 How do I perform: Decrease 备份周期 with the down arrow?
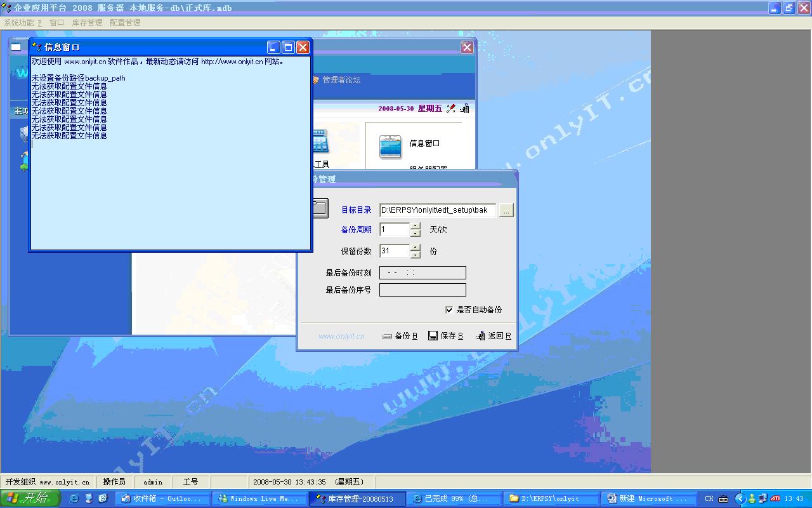coord(416,233)
